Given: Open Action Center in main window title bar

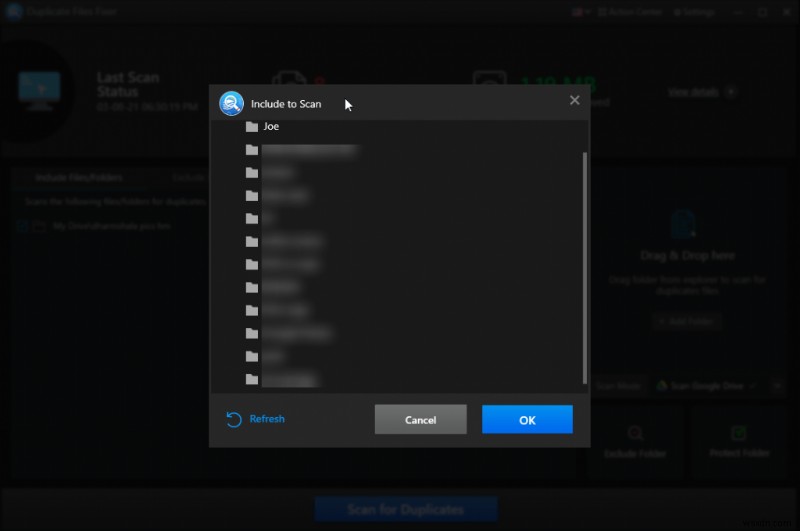Looking at the screenshot, I should coord(630,12).
